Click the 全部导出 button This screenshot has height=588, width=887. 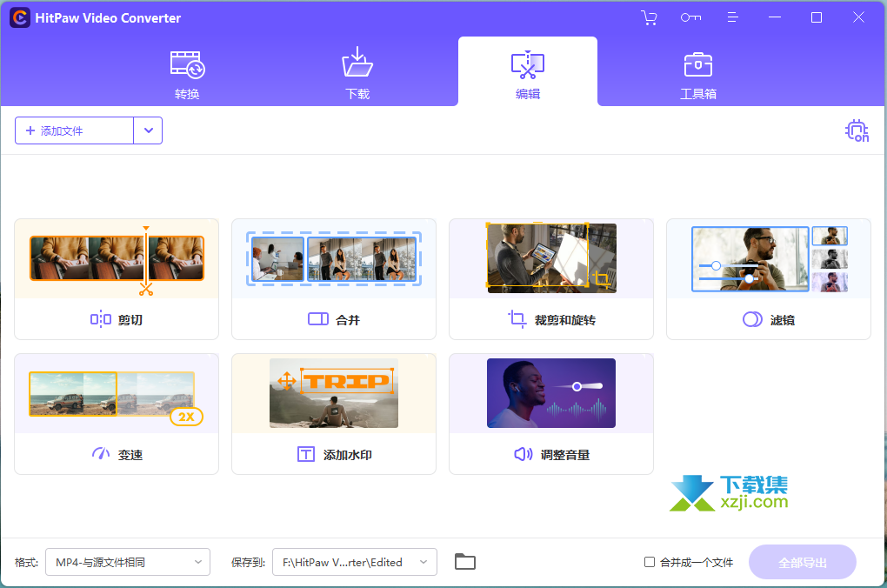pyautogui.click(x=802, y=562)
